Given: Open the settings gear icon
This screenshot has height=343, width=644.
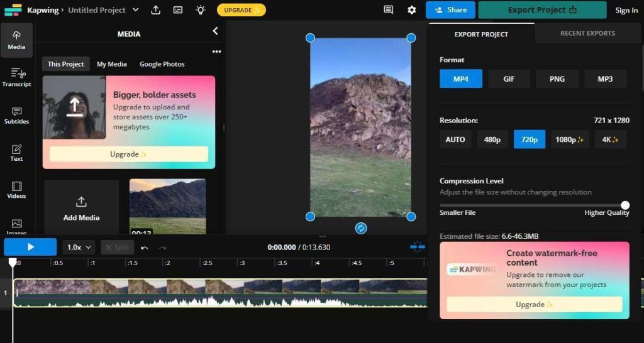Looking at the screenshot, I should click(411, 10).
